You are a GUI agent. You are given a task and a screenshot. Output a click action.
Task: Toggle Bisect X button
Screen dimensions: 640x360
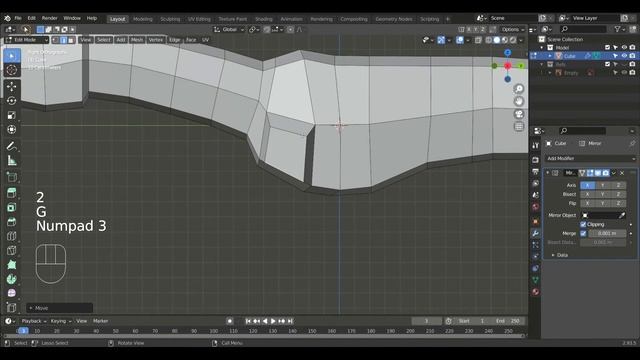pos(587,194)
